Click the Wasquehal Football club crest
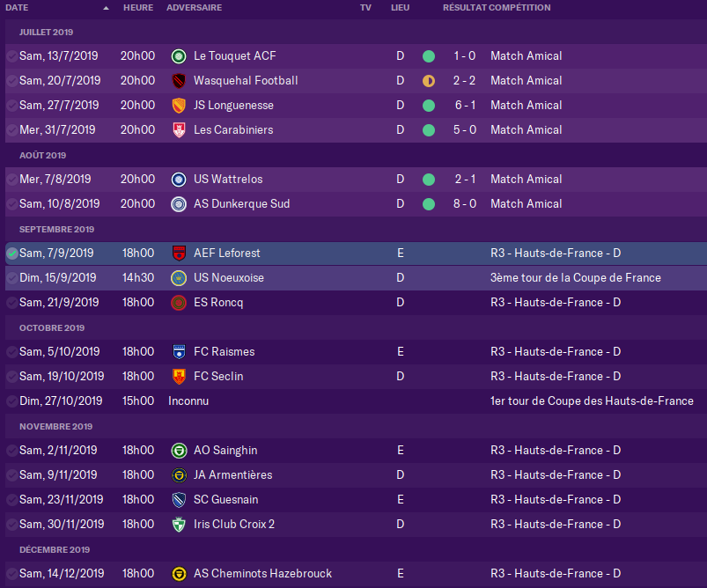This screenshot has height=588, width=707. click(x=179, y=81)
